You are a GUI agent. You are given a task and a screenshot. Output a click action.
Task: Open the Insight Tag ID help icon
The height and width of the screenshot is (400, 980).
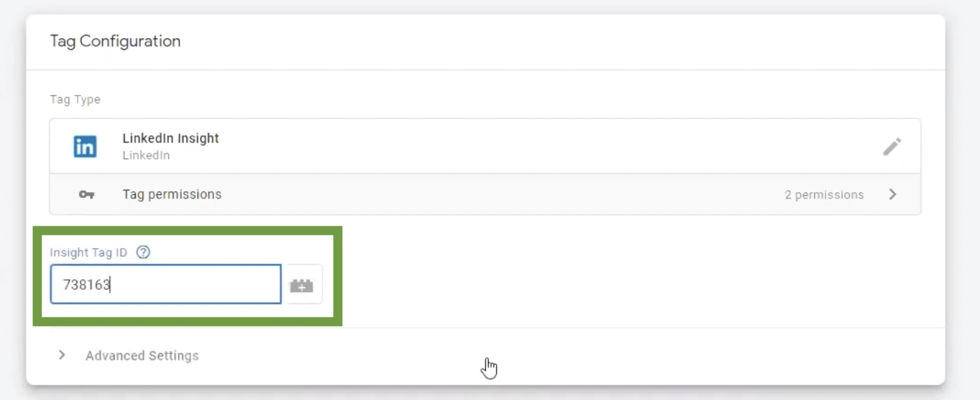(x=143, y=253)
